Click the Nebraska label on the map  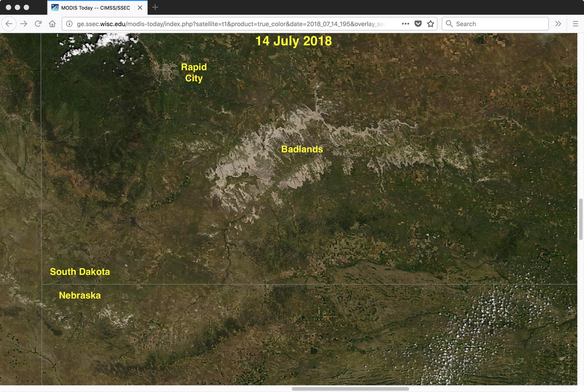pos(80,295)
